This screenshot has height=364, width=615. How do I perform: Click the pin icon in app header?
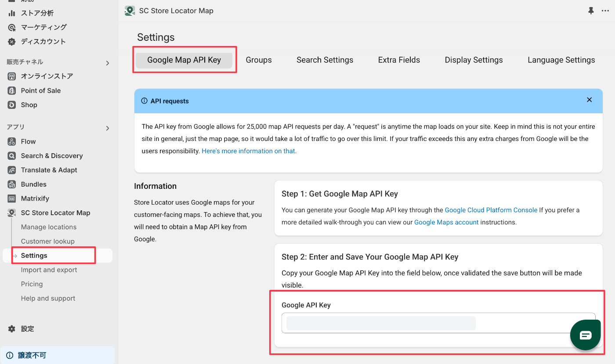coord(591,11)
